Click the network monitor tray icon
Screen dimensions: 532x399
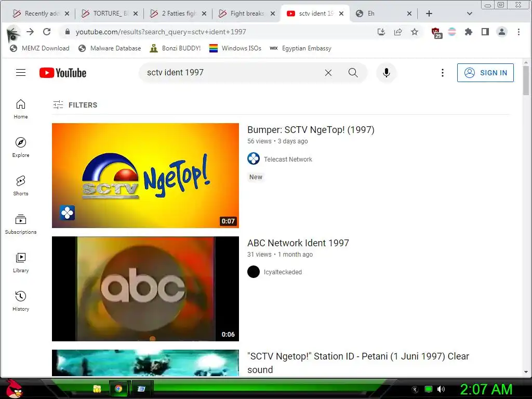[x=429, y=389]
